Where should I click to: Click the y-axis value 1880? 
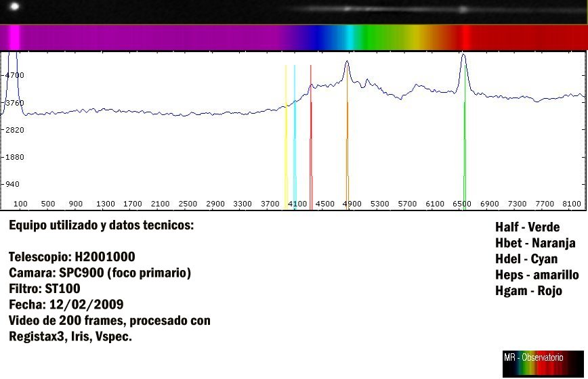click(15, 157)
